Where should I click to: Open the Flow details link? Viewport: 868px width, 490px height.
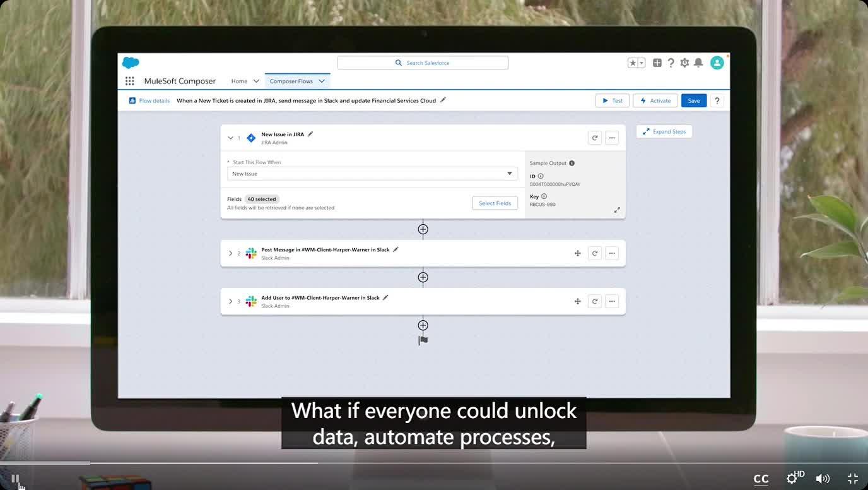click(150, 100)
